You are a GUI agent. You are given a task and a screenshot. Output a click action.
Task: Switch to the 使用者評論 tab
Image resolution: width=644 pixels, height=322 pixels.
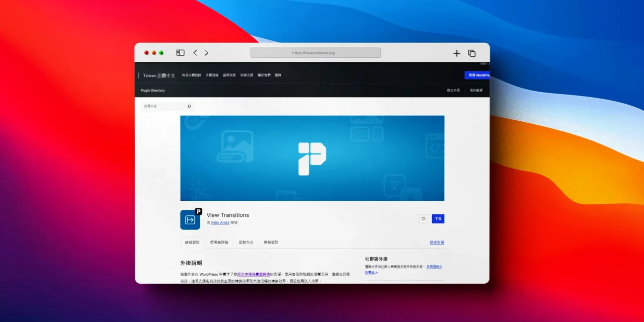(219, 243)
